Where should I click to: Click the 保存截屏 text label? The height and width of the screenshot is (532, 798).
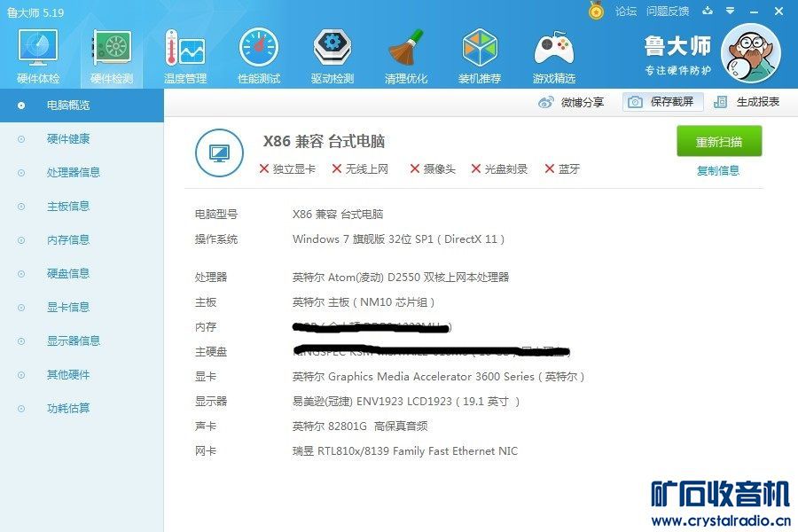tap(672, 102)
